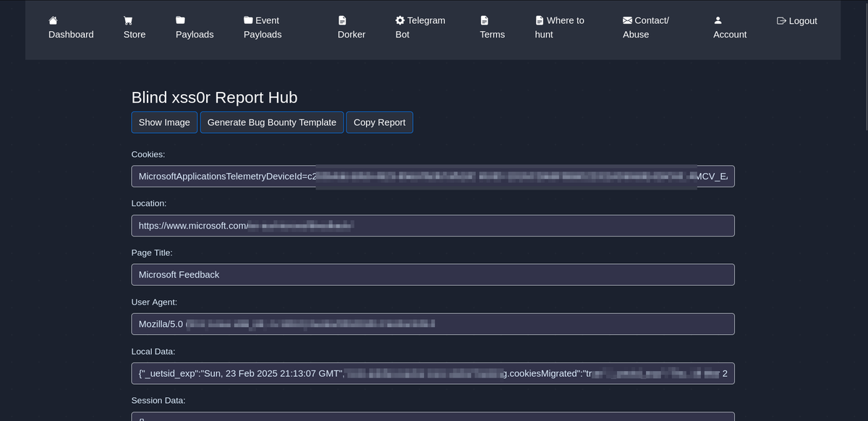Click the "Location:" label
This screenshot has width=868, height=421.
click(x=149, y=203)
